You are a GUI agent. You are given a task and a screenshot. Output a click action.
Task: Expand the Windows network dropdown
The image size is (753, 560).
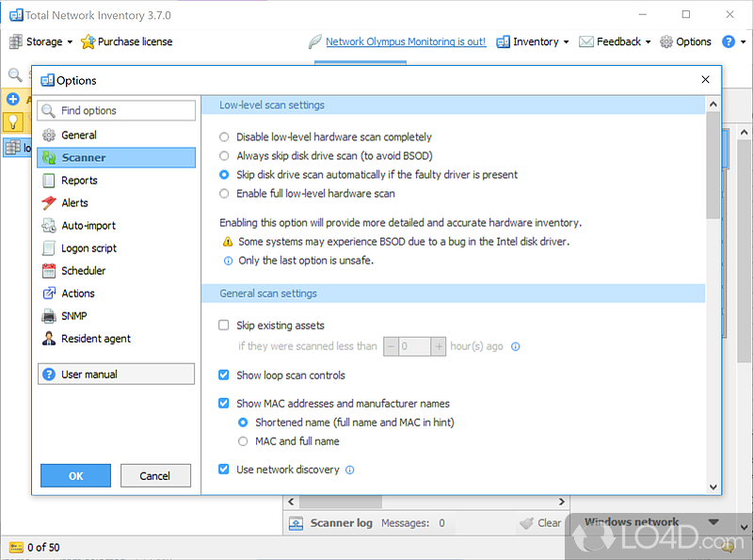pyautogui.click(x=713, y=522)
